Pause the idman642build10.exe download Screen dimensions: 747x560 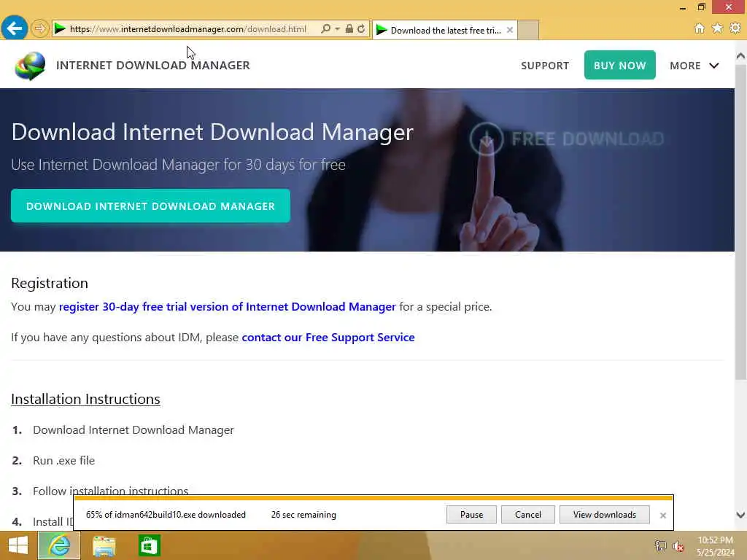(x=472, y=514)
